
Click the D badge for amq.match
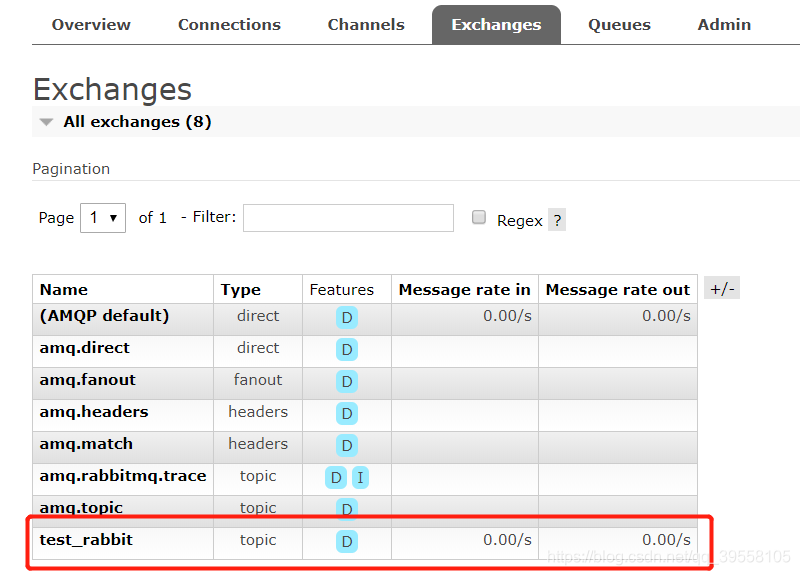point(347,446)
